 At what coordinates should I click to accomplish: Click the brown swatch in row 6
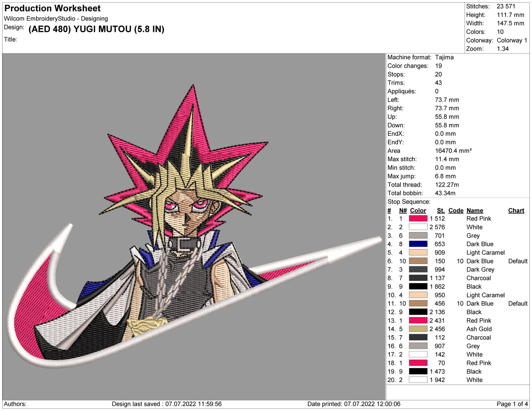pos(418,261)
